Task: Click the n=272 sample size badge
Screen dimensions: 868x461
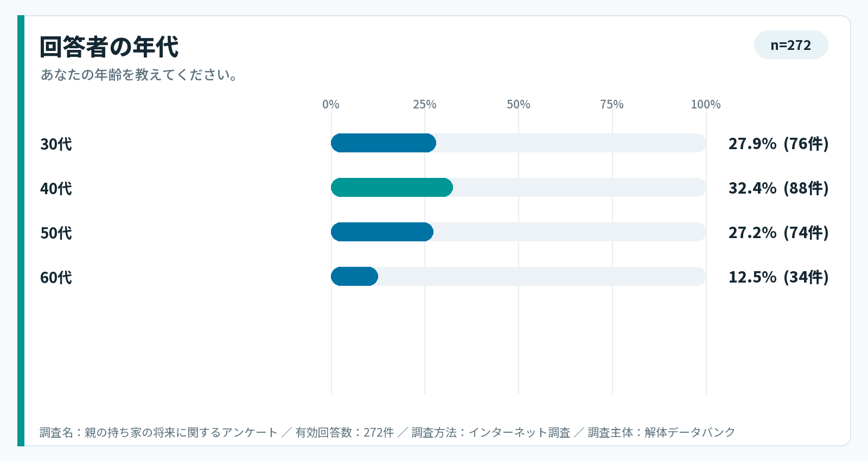Action: point(791,45)
